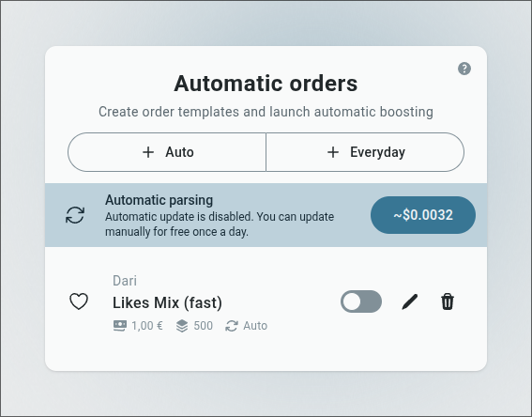Delete the Likes Mix order using trash icon
The height and width of the screenshot is (417, 532).
pyautogui.click(x=448, y=301)
